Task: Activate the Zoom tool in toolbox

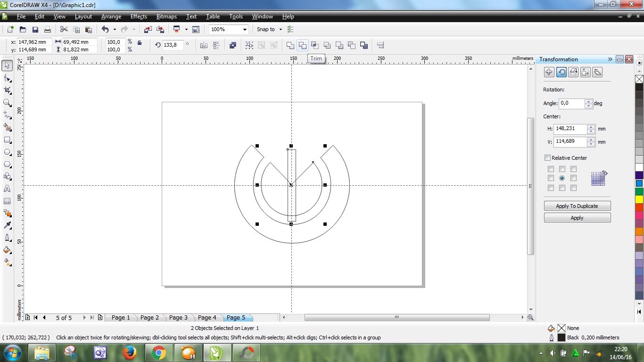Action: click(7, 103)
